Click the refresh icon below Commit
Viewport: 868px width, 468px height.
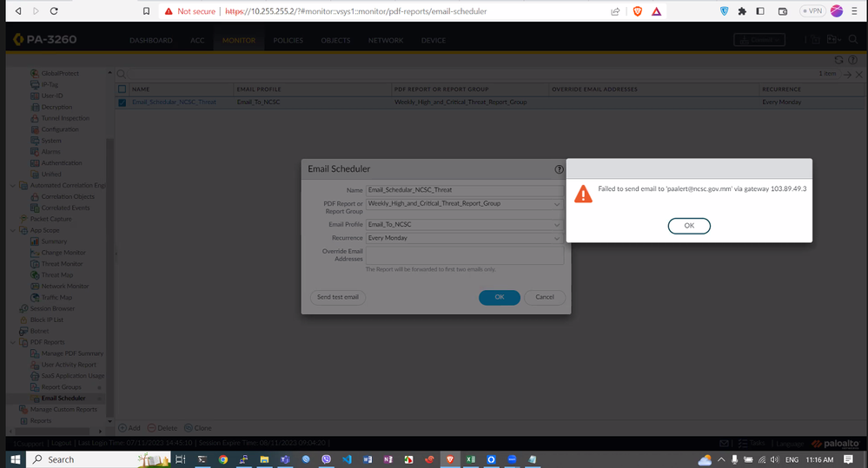click(x=838, y=60)
